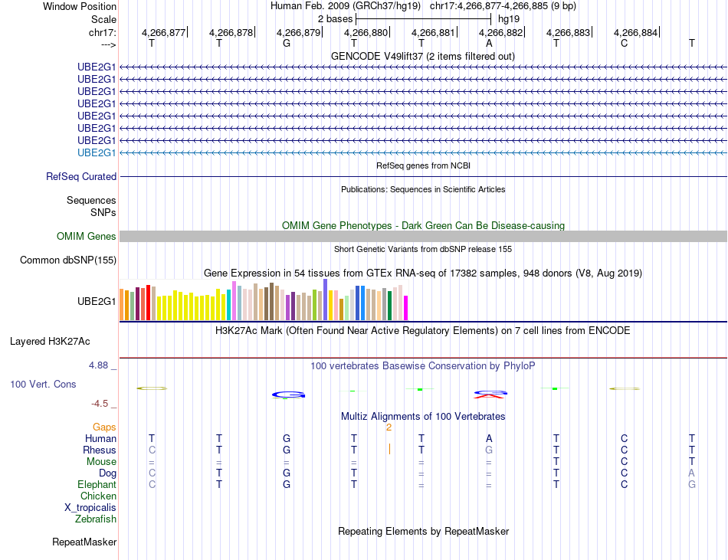Click the X_tropicalis species label
The width and height of the screenshot is (728, 560).
pos(90,508)
